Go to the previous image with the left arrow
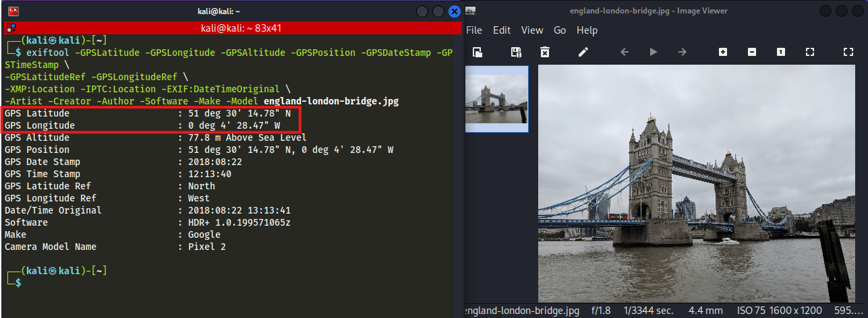868x318 pixels. click(625, 52)
